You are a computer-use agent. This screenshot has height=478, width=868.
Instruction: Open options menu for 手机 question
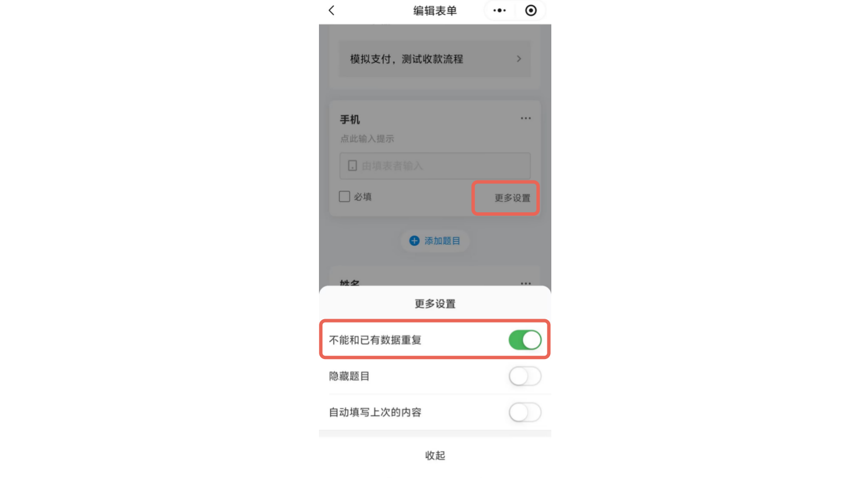pyautogui.click(x=526, y=118)
